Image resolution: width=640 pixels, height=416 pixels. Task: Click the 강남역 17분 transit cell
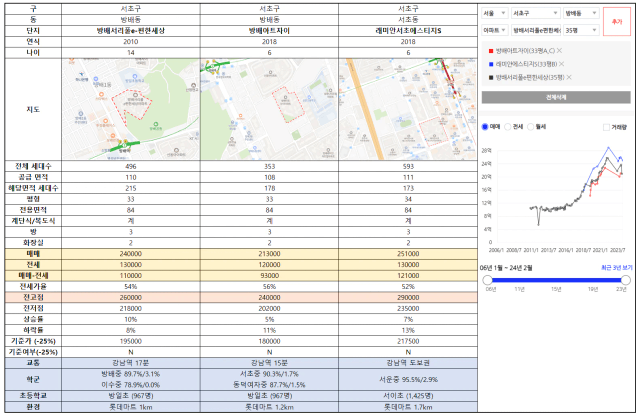click(x=131, y=363)
